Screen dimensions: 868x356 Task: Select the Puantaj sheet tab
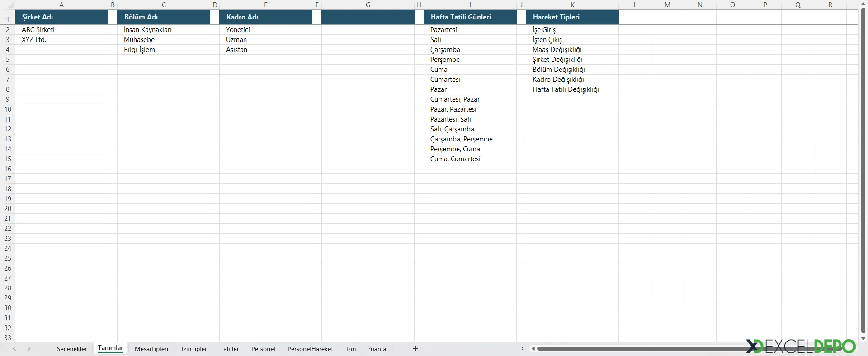coord(377,349)
